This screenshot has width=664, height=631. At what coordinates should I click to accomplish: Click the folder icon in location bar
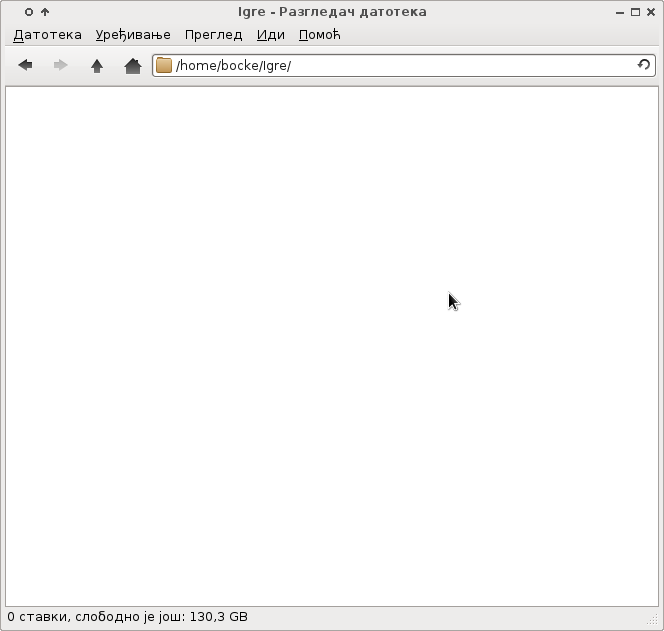coord(164,66)
